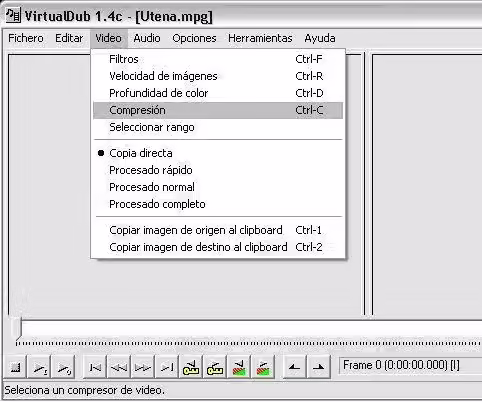
Task: Open the Audio menu
Action: tap(147, 38)
